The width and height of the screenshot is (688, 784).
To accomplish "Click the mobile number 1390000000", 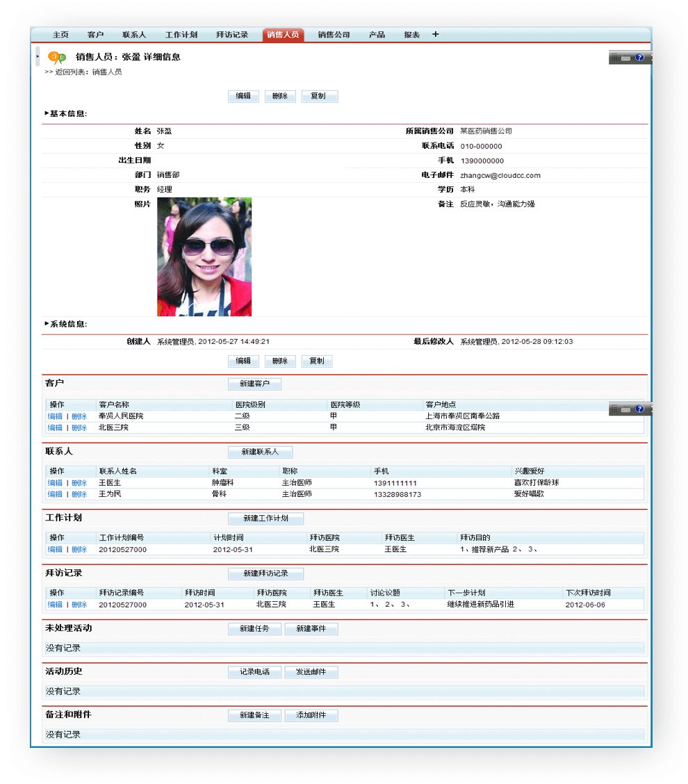I will click(x=482, y=161).
